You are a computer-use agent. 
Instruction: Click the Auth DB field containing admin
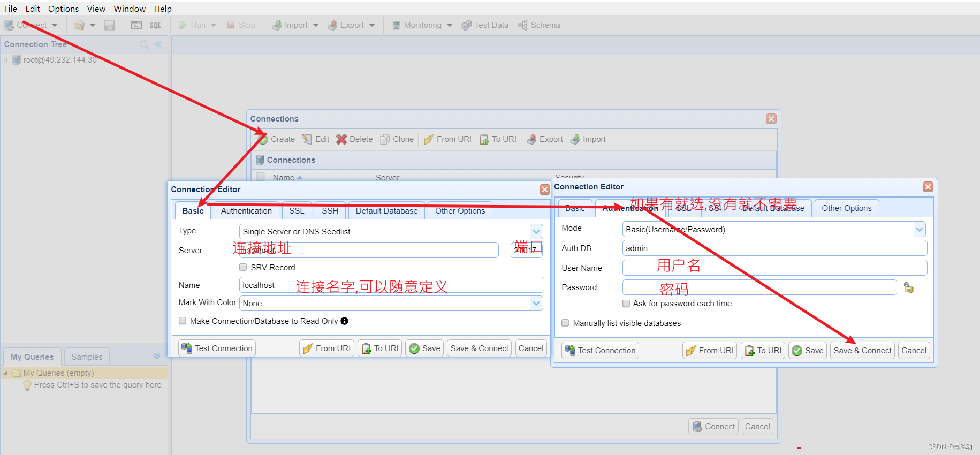coord(774,248)
